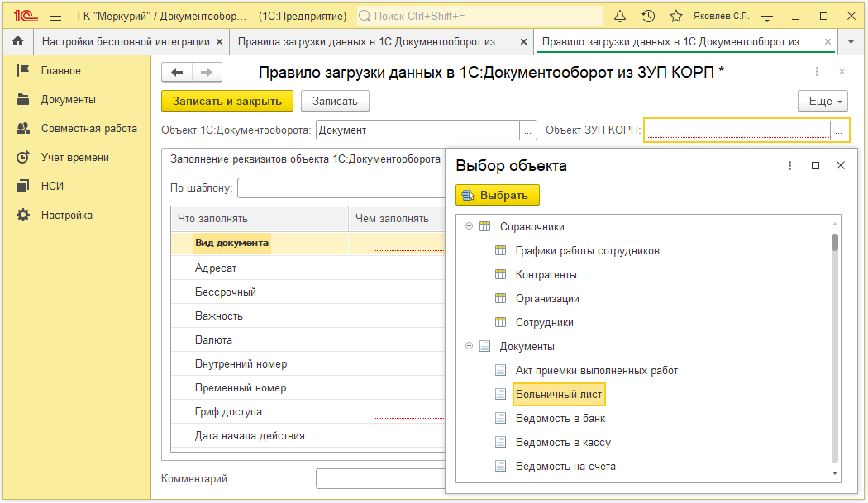868x503 pixels.
Task: Select Вид документа row
Action: [x=308, y=243]
